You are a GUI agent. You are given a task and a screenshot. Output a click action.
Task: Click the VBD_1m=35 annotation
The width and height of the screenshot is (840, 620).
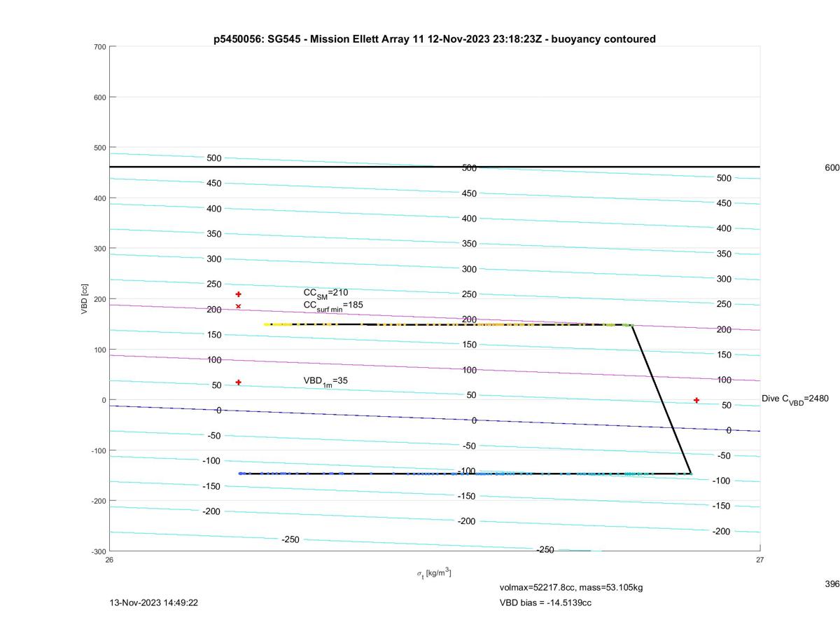pyautogui.click(x=325, y=381)
